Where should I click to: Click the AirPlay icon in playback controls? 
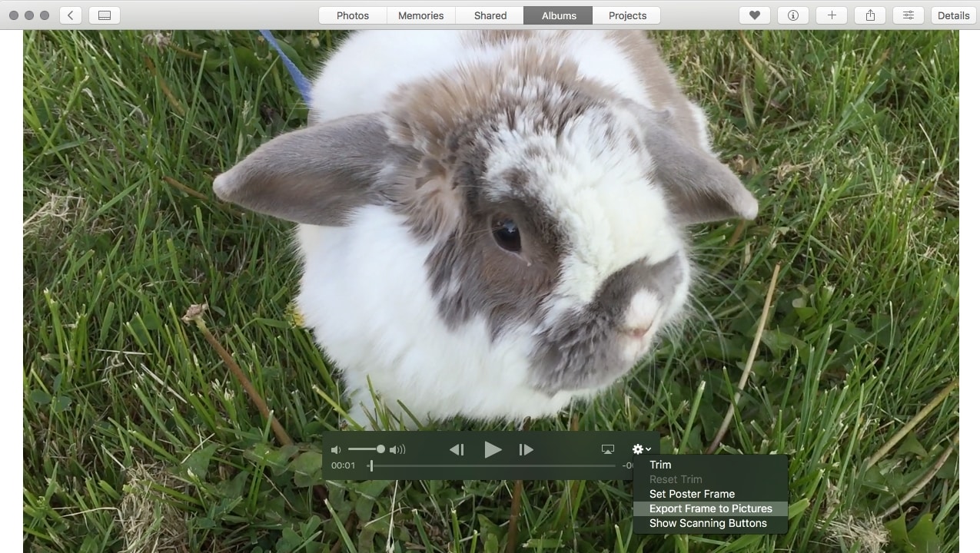606,449
